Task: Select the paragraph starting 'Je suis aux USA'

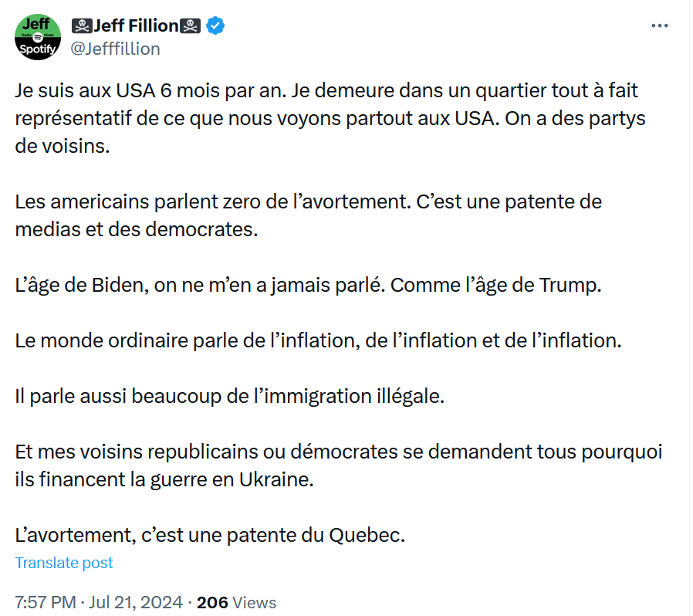Action: point(330,118)
